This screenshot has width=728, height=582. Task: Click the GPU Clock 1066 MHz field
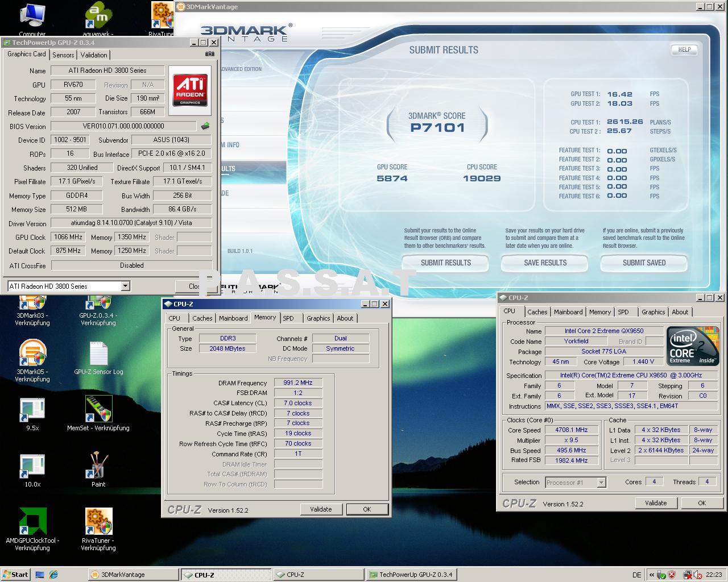coord(68,237)
